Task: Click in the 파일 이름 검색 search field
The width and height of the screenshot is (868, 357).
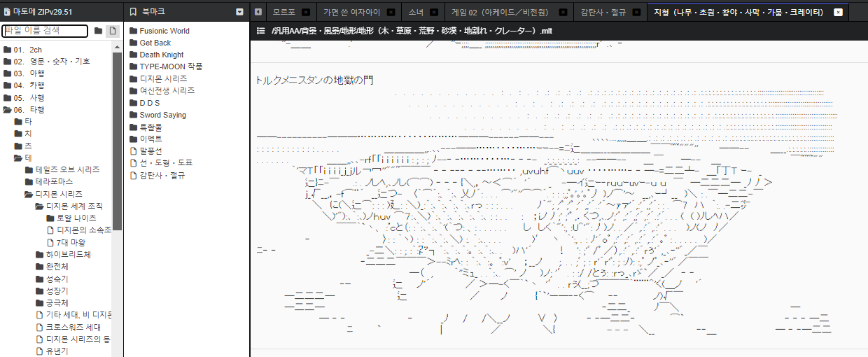Action: [45, 31]
